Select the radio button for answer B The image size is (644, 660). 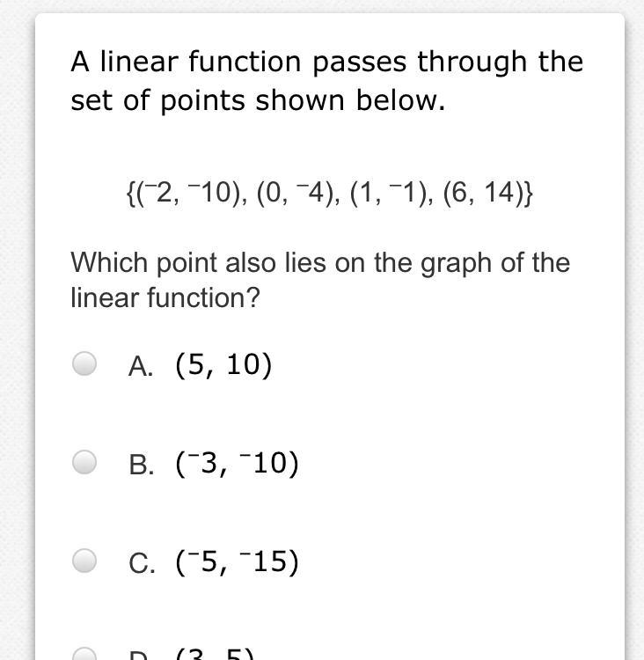pos(84,462)
